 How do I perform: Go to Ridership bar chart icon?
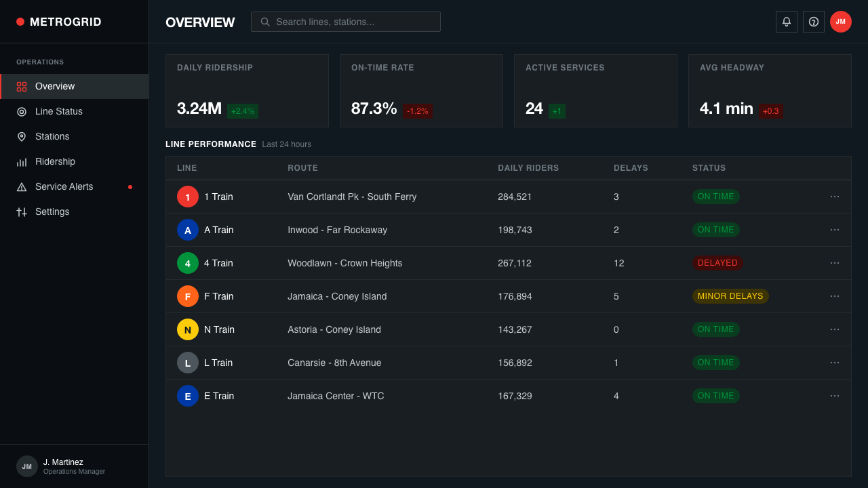(22, 162)
